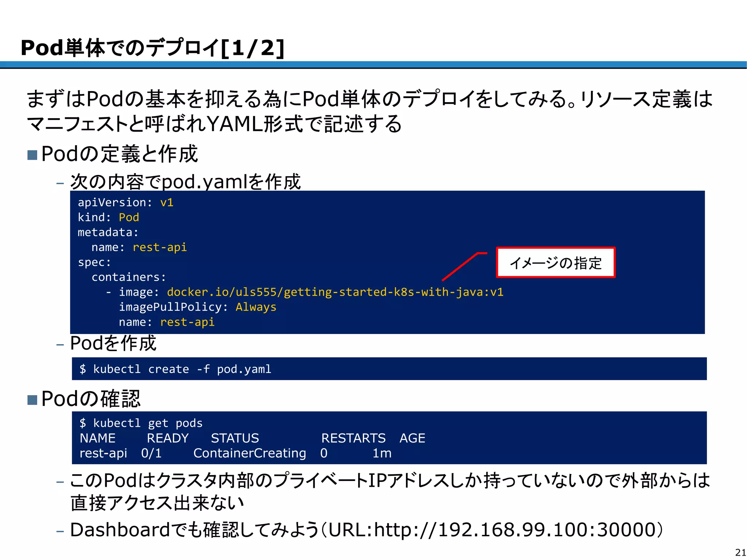
Task: Click the 'kind: Pod' code line
Action: (108, 217)
